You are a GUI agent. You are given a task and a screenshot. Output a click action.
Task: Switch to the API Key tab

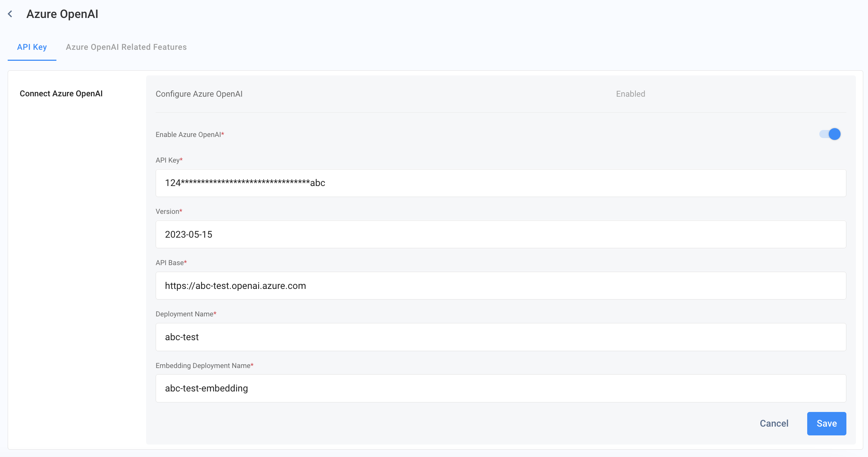32,47
